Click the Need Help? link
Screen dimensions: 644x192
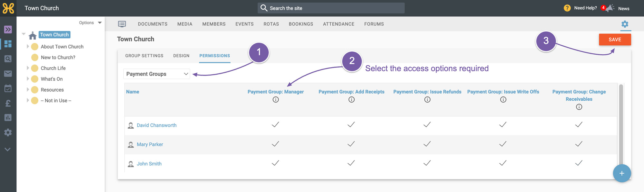[585, 8]
